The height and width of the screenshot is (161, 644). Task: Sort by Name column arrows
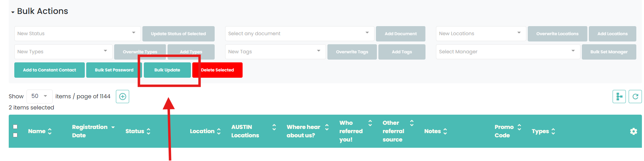50,131
